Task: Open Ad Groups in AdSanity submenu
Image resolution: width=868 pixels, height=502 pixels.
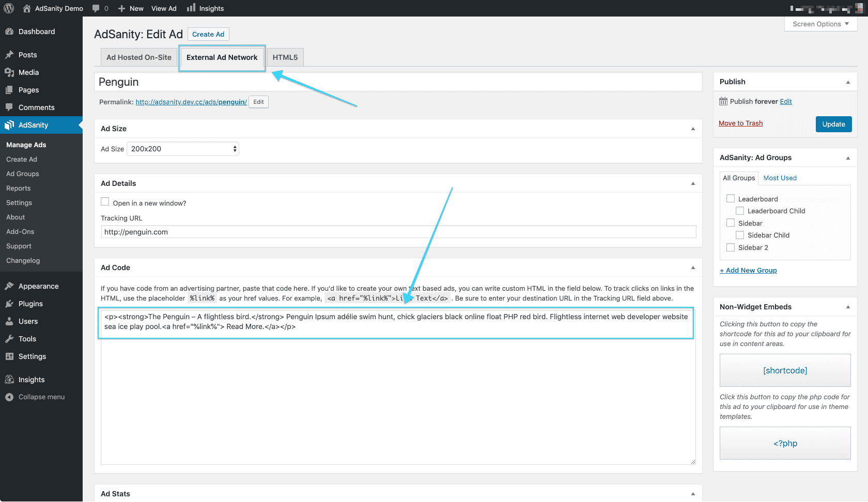Action: tap(23, 174)
